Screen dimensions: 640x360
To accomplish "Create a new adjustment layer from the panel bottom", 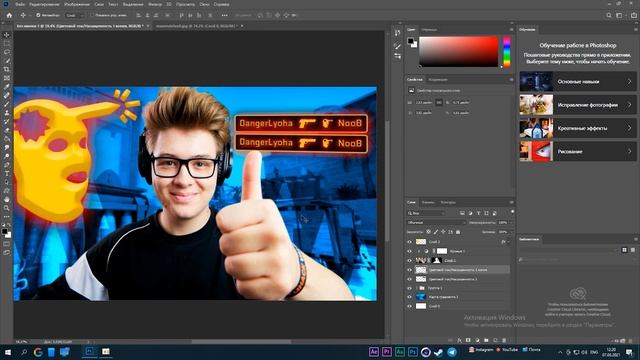I will tap(477, 340).
